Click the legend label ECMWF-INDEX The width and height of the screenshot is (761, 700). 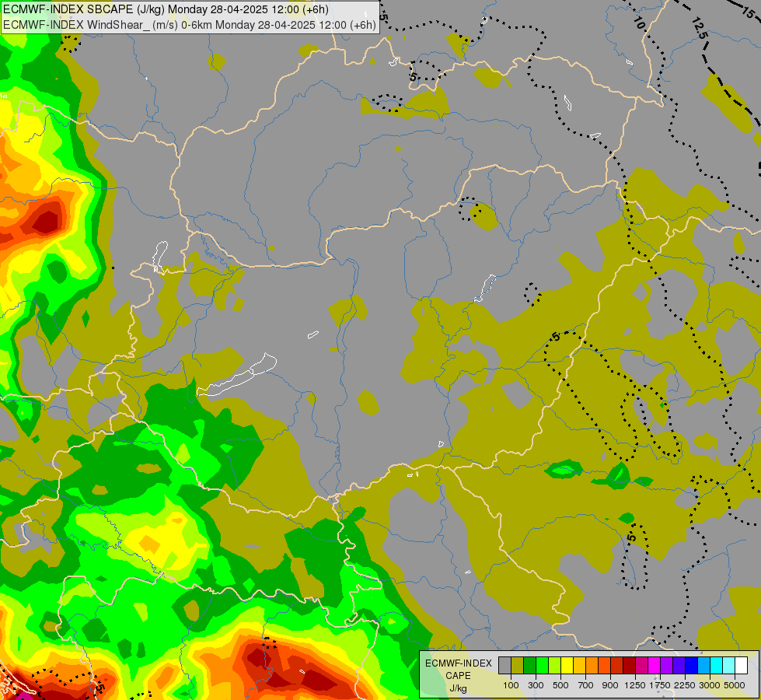coord(458,663)
